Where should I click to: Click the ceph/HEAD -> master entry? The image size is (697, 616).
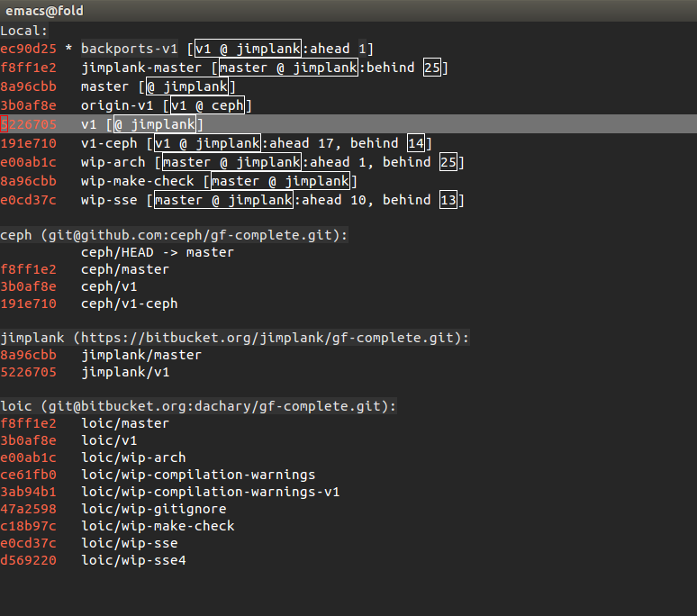158,252
